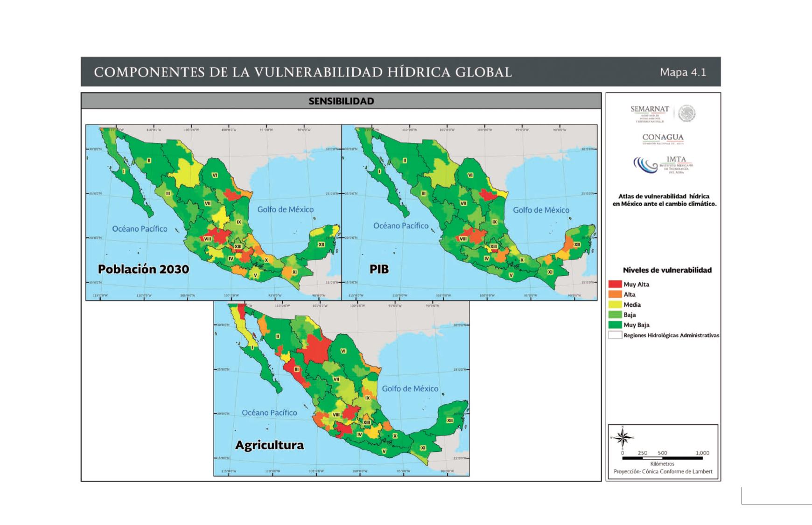Click the title 'COMPONENTES DE LA VULNERABILIDAD HÍDRICA GLOBAL'
Image resolution: width=812 pixels, height=525 pixels.
[303, 72]
